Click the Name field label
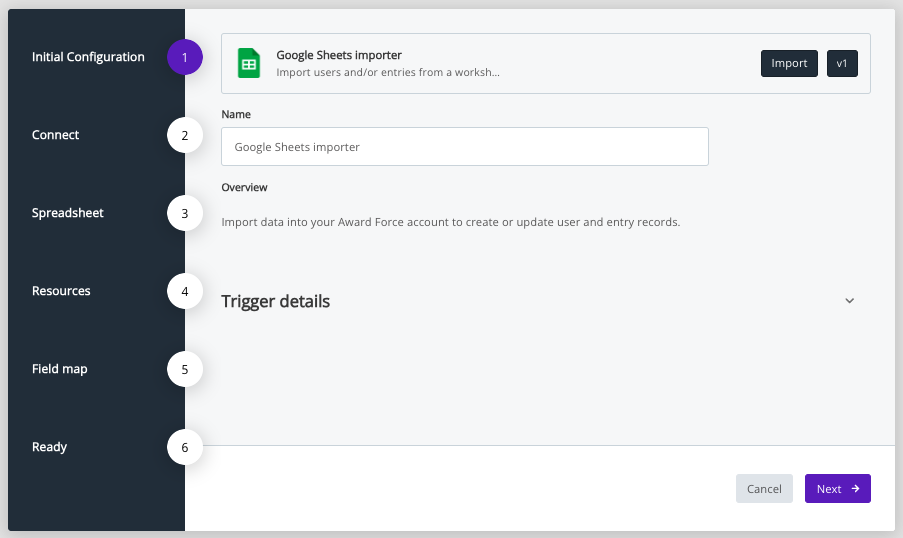 pyautogui.click(x=236, y=114)
